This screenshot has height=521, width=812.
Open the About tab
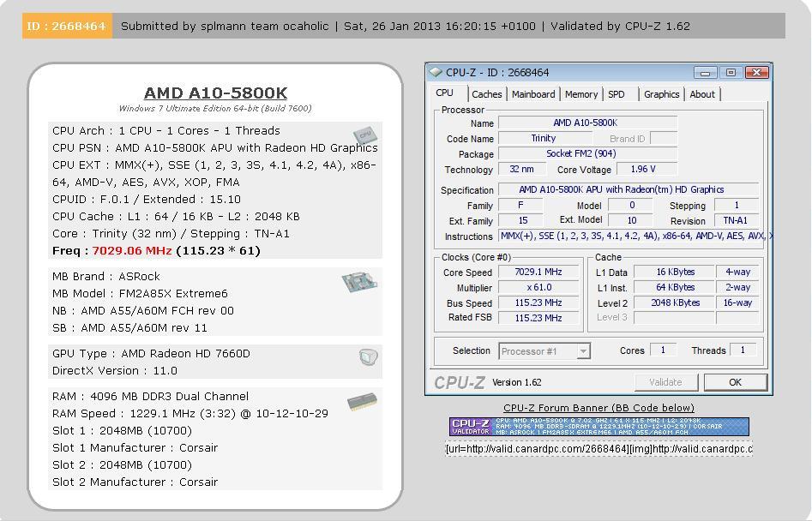pos(701,94)
